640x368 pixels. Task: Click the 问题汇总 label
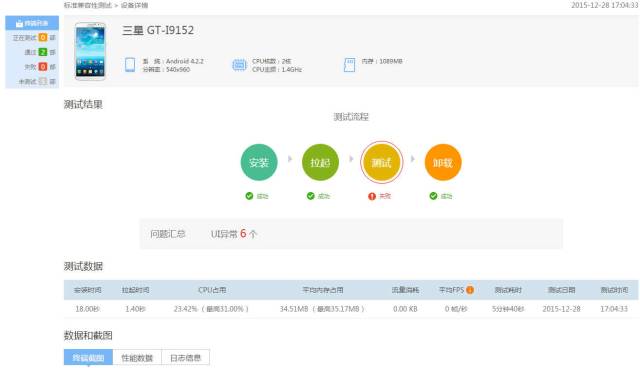point(167,234)
